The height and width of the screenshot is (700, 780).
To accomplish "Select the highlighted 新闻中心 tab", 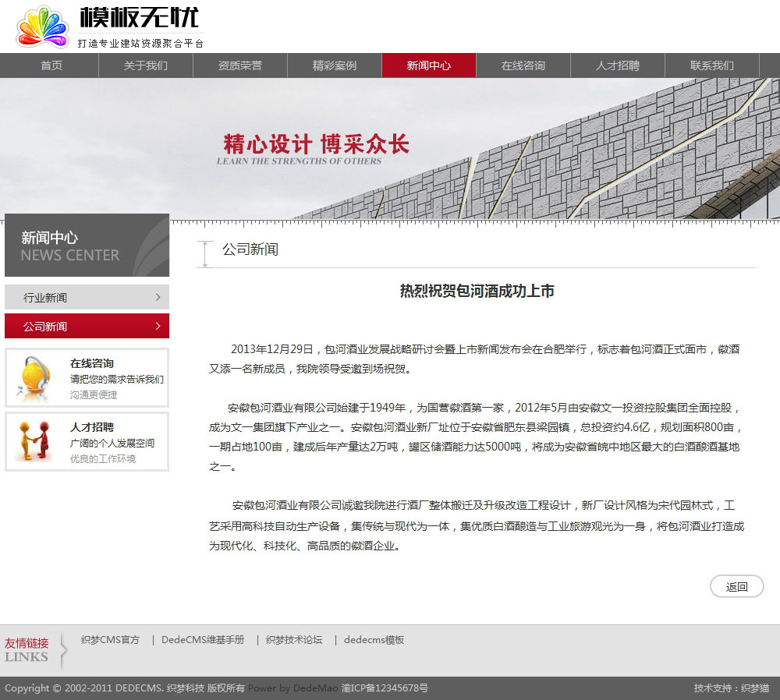I will 429,65.
